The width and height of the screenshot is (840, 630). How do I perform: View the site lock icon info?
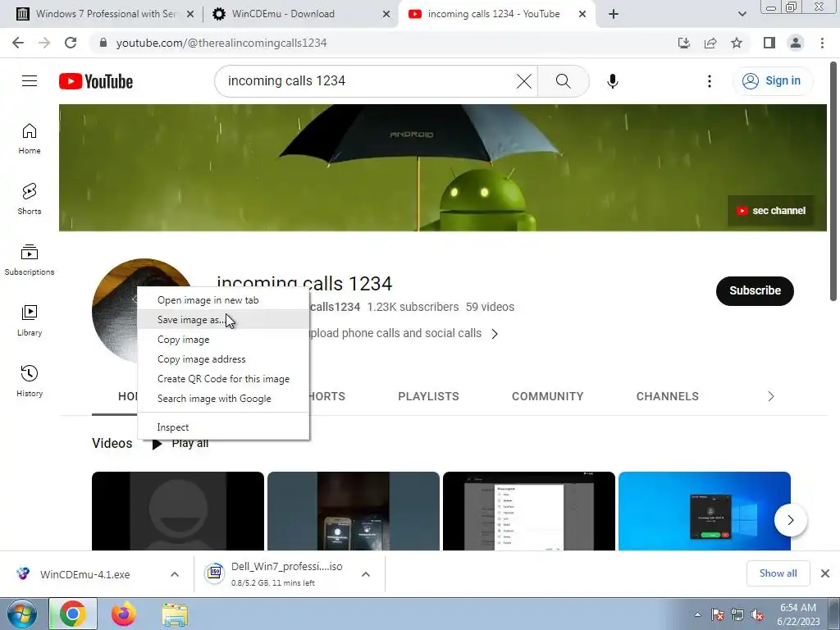tap(103, 43)
